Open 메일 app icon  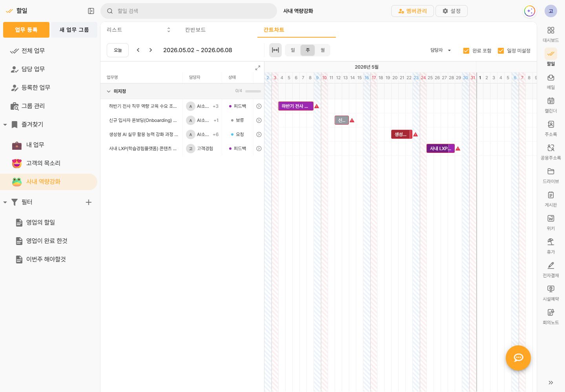(x=551, y=82)
